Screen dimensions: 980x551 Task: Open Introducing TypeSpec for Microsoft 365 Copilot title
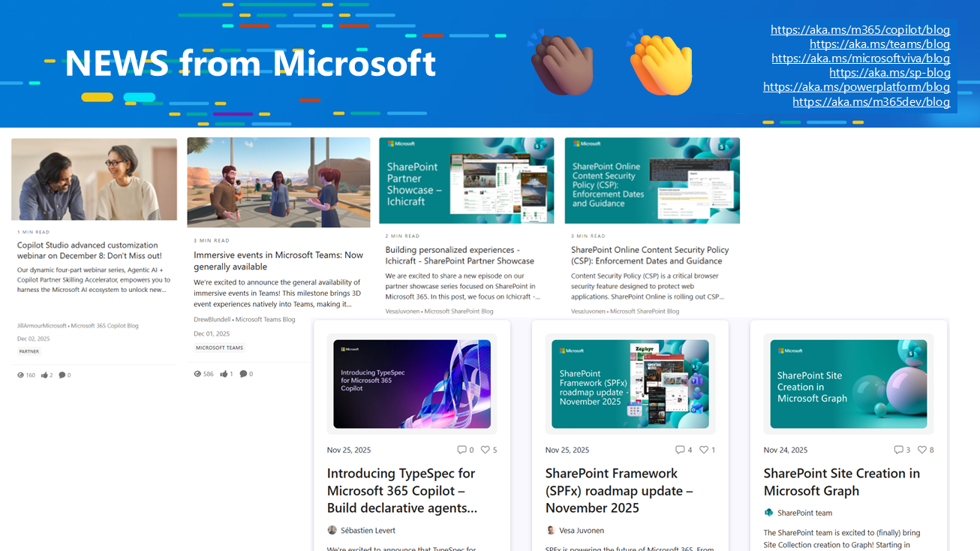pyautogui.click(x=402, y=490)
